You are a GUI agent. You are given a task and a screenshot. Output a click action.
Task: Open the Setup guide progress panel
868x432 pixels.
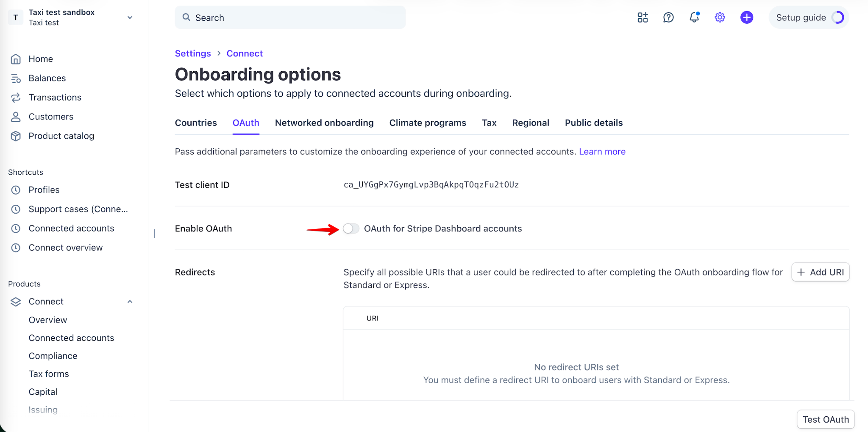(809, 17)
